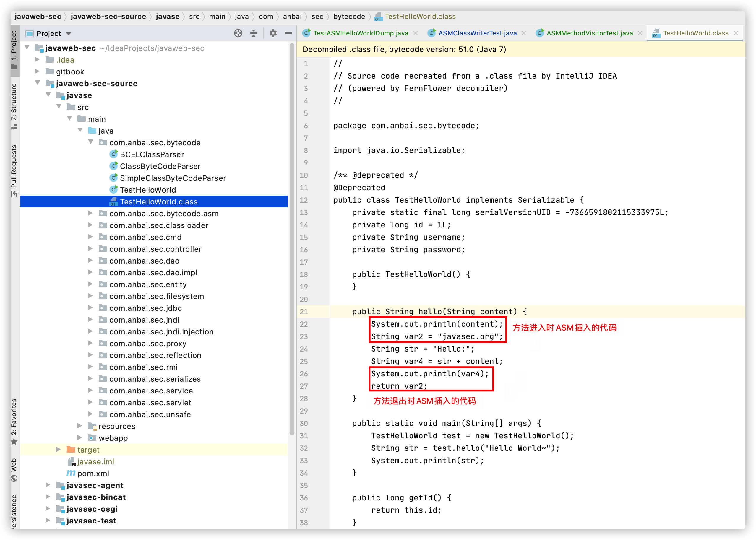Hide the Project panel with minus icon
The height and width of the screenshot is (540, 756).
click(288, 33)
